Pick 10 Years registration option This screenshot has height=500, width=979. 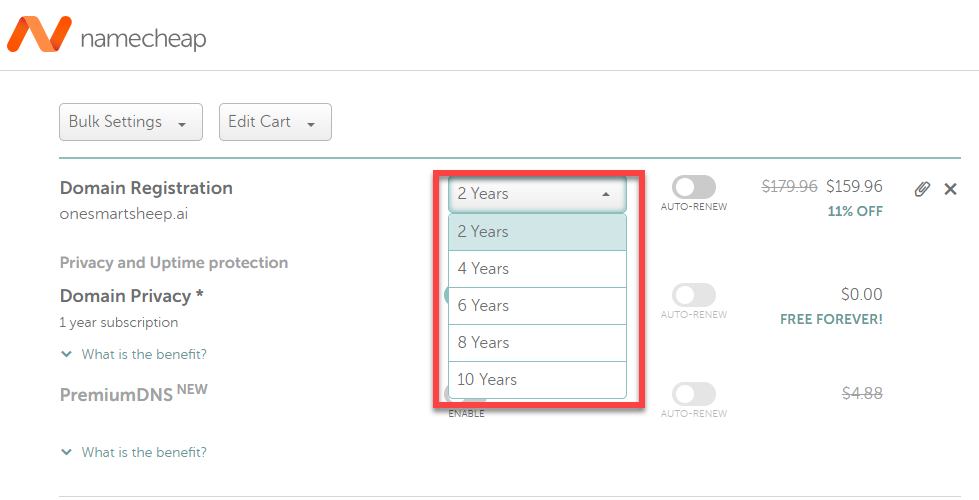537,380
